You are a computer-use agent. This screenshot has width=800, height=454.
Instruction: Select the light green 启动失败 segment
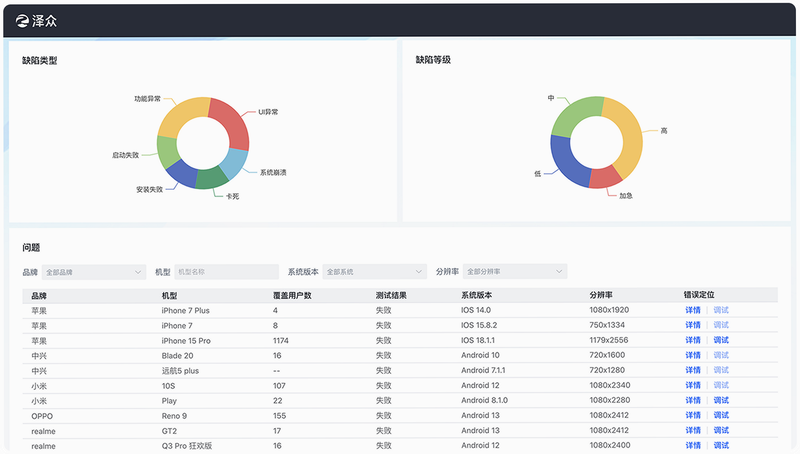(x=167, y=152)
